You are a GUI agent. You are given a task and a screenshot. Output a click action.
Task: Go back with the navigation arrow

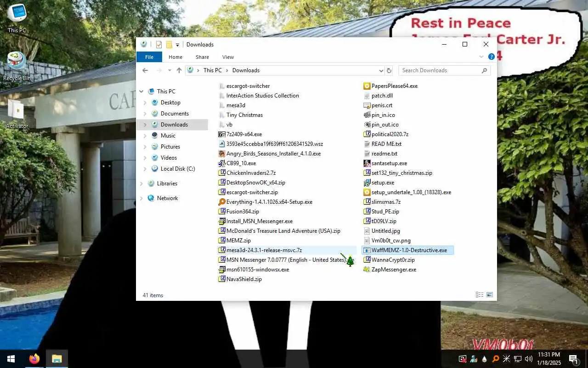click(145, 70)
